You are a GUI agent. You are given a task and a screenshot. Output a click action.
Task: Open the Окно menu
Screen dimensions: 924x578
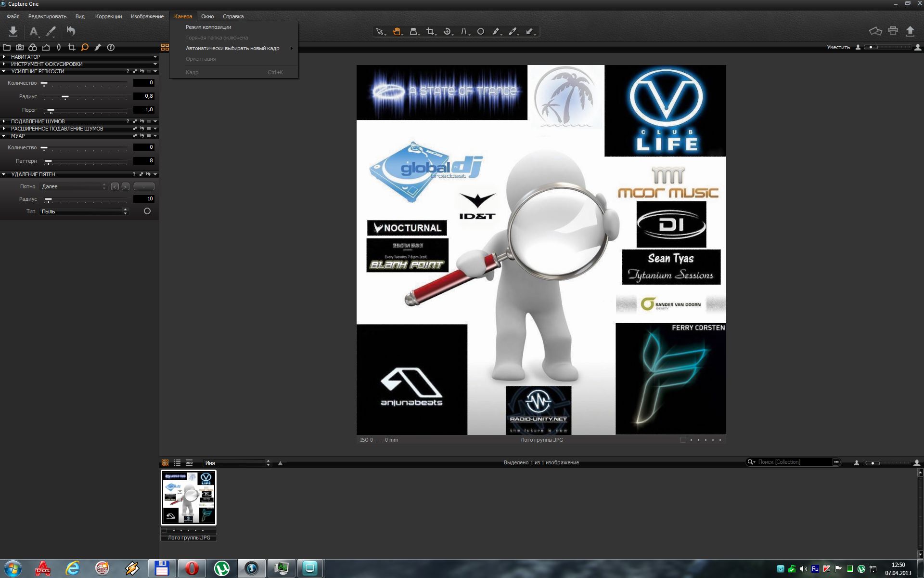pyautogui.click(x=207, y=16)
